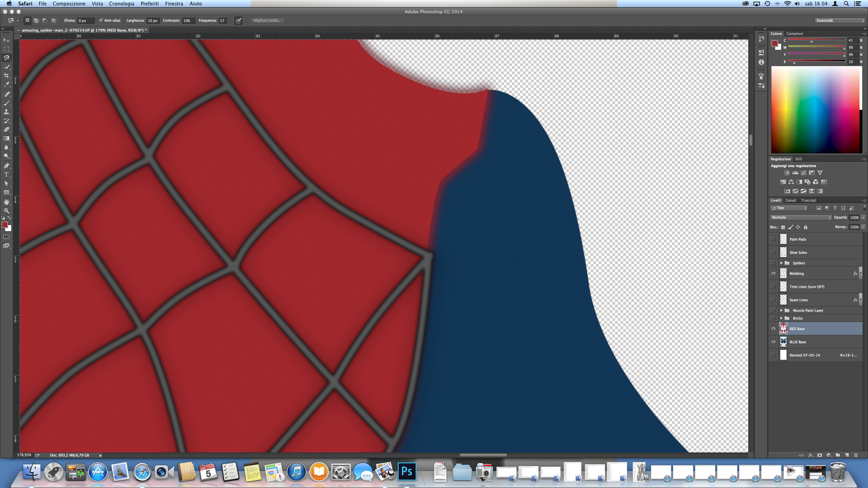
Task: Select the Brush tool
Action: (x=6, y=103)
